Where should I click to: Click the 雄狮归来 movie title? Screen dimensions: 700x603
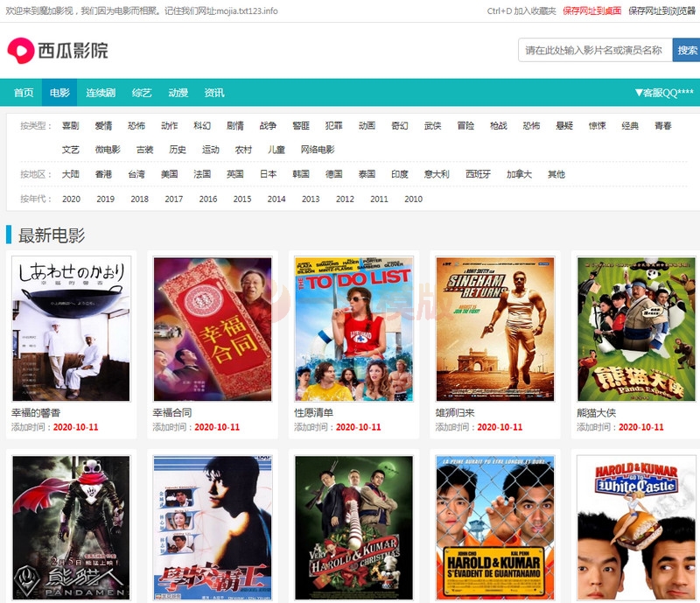click(456, 412)
